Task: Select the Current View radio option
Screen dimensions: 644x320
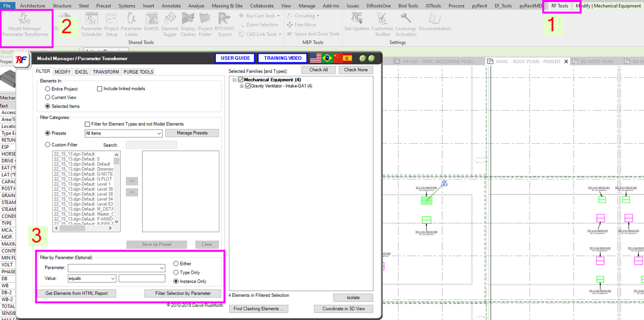Action: (x=48, y=97)
